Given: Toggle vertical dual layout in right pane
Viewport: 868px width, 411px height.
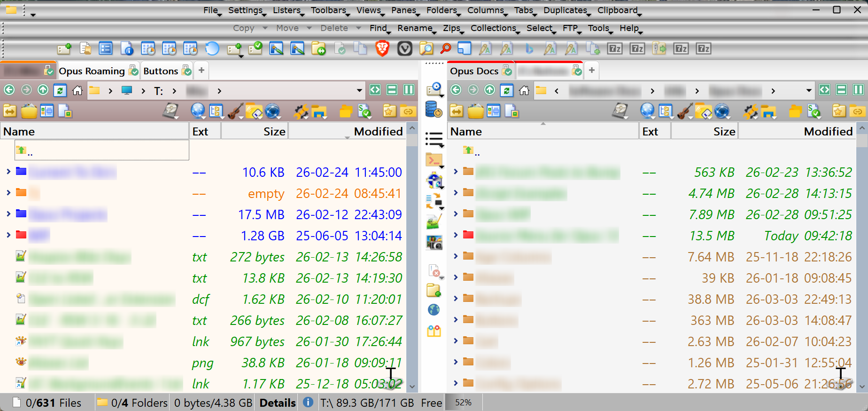Looking at the screenshot, I should pyautogui.click(x=858, y=90).
